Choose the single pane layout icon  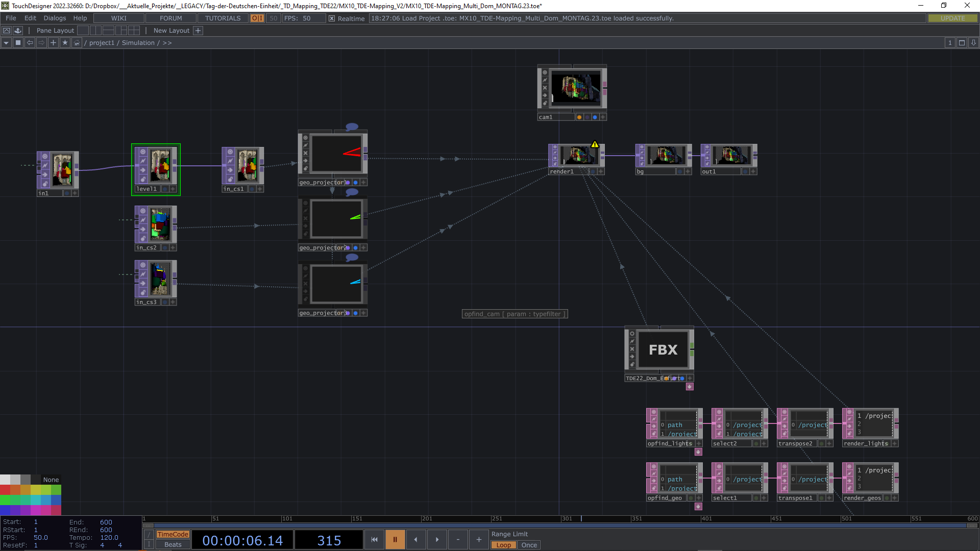(83, 31)
